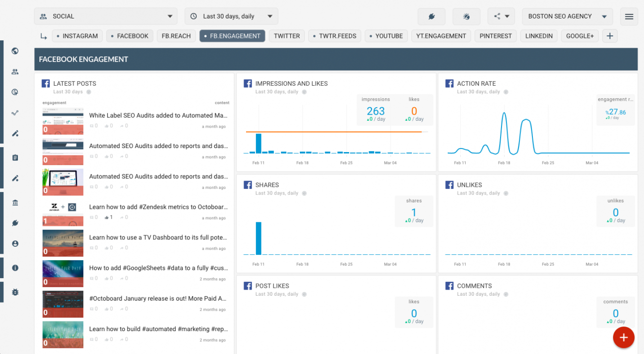Click Facebook icon of Latest Posts widget
The width and height of the screenshot is (644, 354).
point(45,84)
